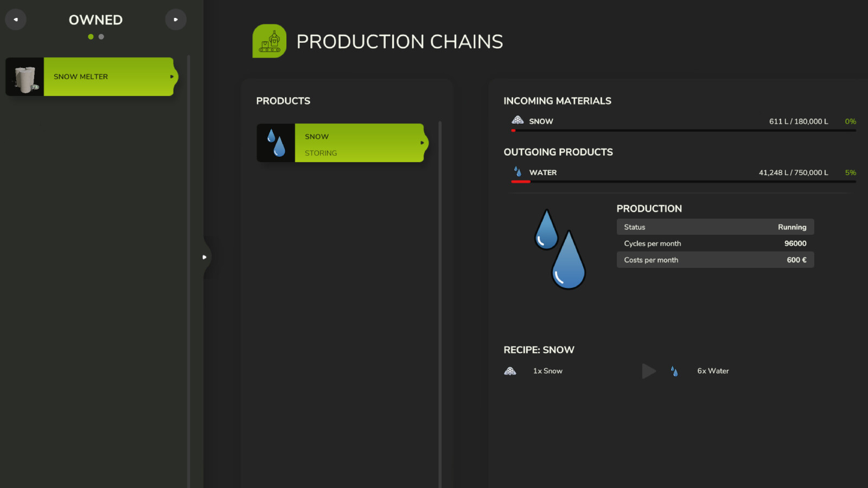Click the water icon under Outgoing Products

[518, 172]
